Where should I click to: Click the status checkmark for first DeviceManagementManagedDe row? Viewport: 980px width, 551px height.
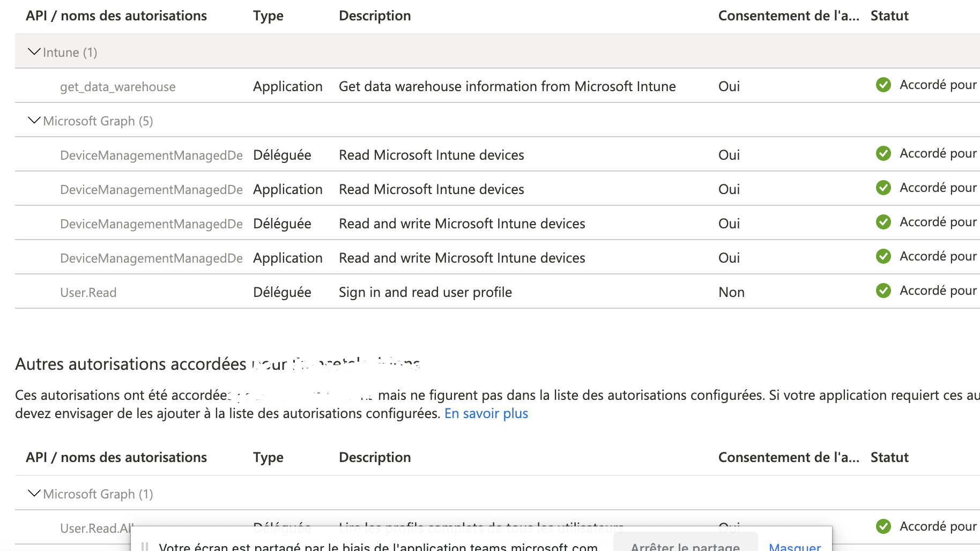883,153
